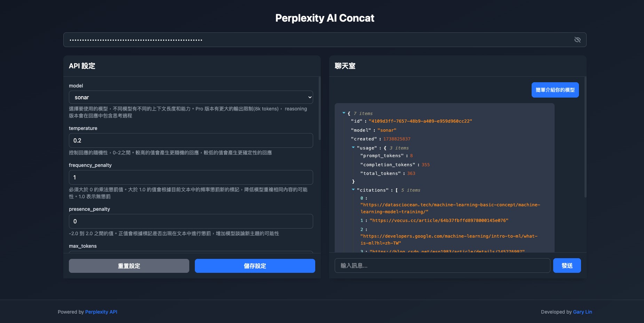Edit the temperature value 0.2
Screen dimensions: 644x323
[191, 140]
